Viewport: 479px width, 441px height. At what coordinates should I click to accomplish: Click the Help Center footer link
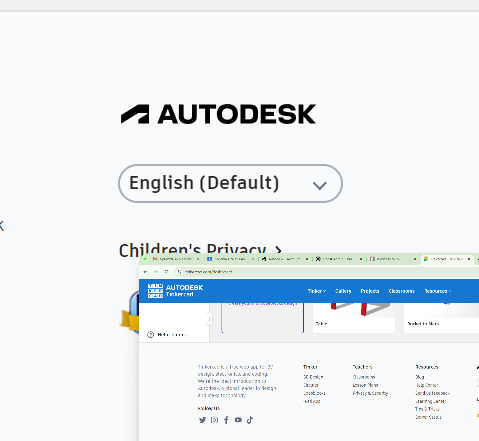[x=427, y=385]
